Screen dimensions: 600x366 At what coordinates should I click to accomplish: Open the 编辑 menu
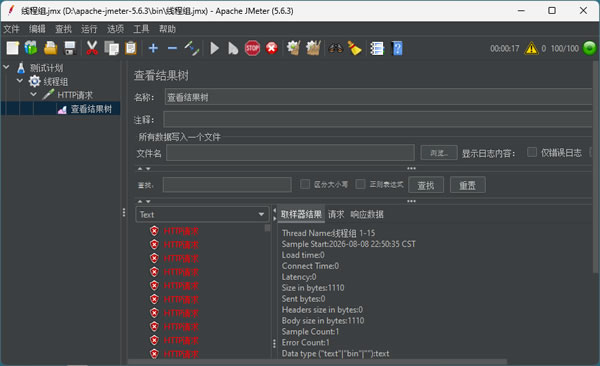point(37,29)
